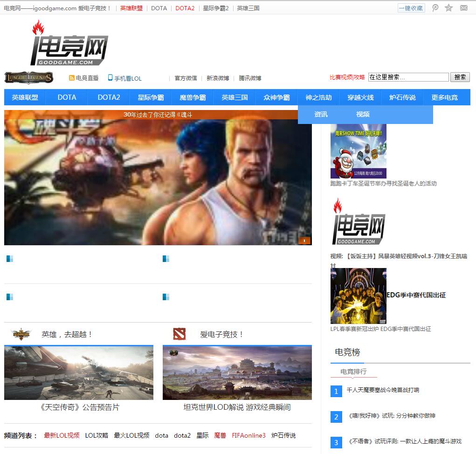
Task: Open the 英雄三国 navigation tab
Action: coord(235,97)
